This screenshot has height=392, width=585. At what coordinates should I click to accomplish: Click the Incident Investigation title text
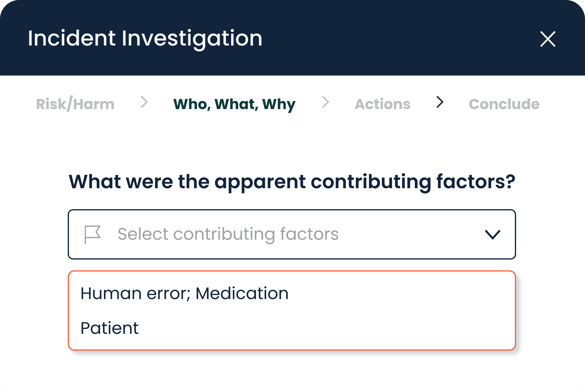tap(145, 38)
